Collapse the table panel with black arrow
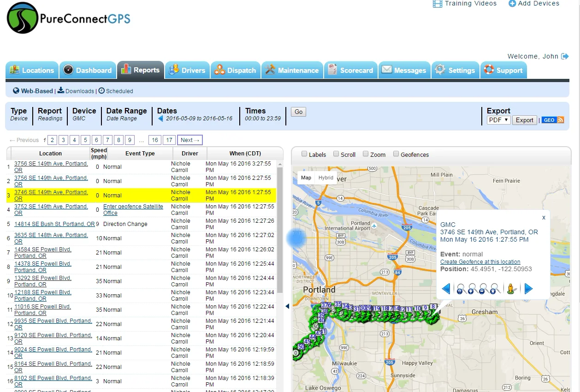 [287, 306]
